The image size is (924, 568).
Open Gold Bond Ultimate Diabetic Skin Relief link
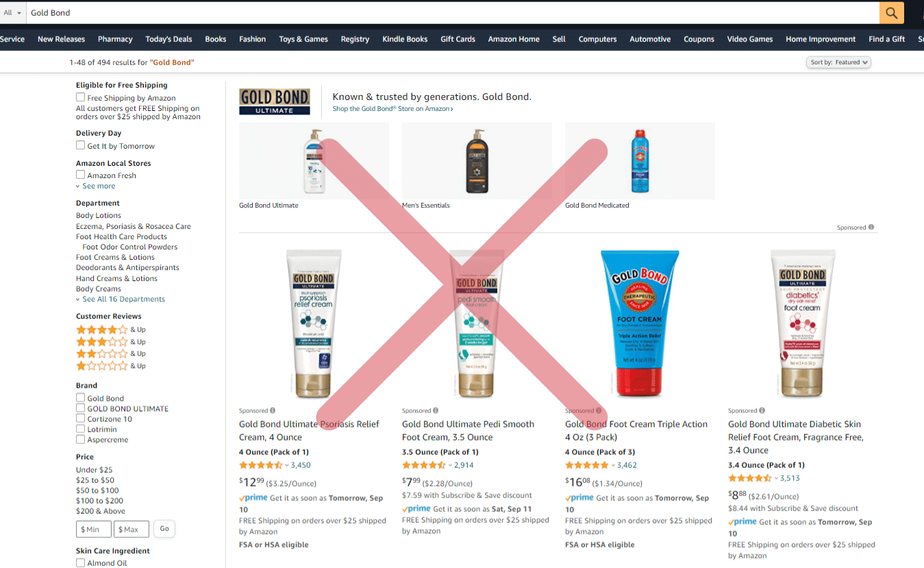pyautogui.click(x=795, y=437)
